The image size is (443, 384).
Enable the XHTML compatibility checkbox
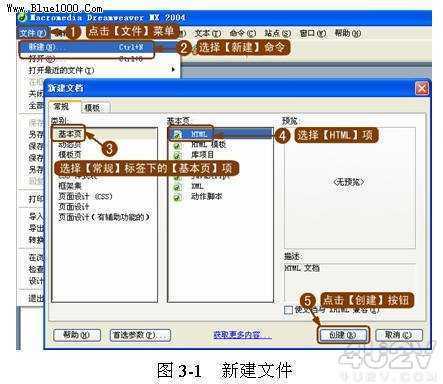click(288, 310)
